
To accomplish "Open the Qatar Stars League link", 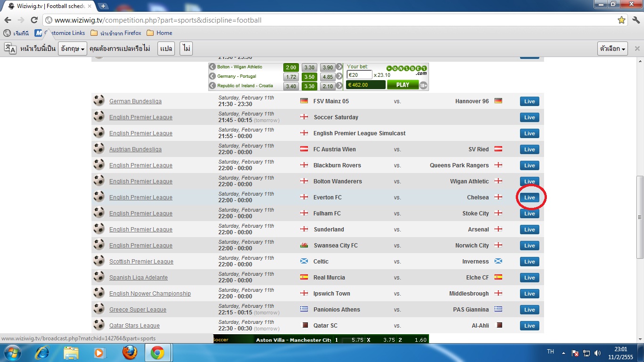I will [134, 326].
